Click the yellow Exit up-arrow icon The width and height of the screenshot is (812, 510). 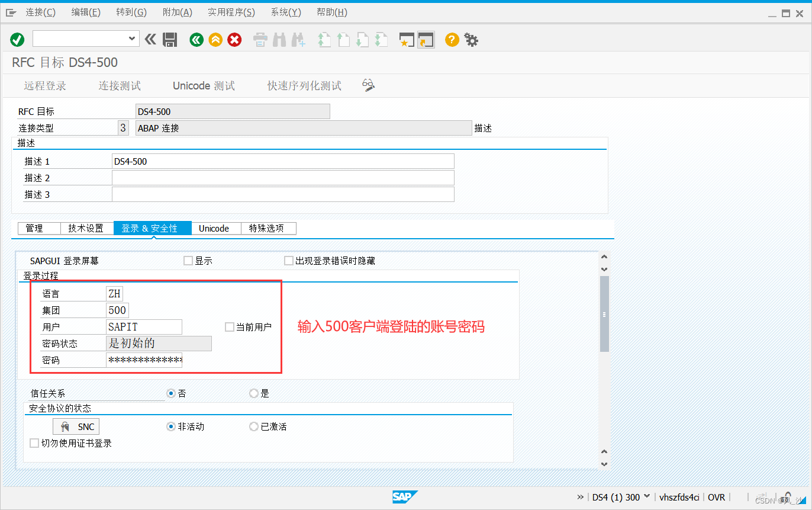click(x=215, y=40)
